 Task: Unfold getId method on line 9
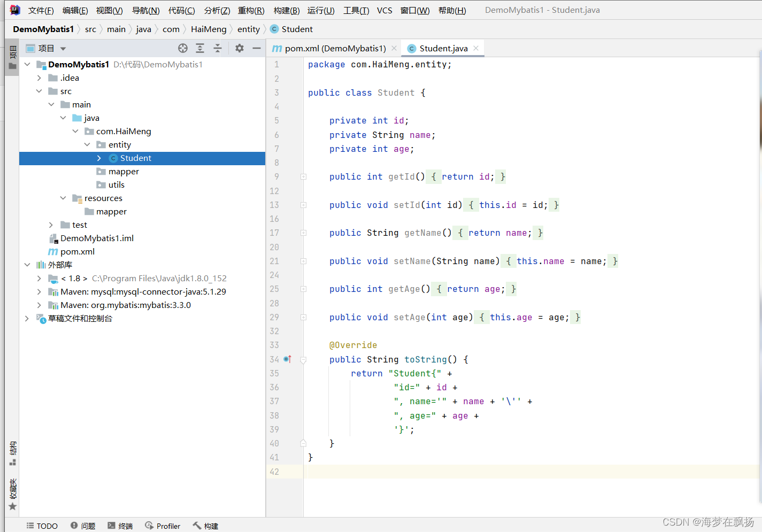pyautogui.click(x=303, y=176)
